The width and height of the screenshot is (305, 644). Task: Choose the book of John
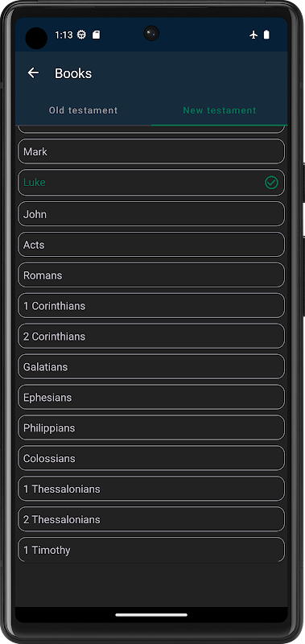(x=151, y=214)
